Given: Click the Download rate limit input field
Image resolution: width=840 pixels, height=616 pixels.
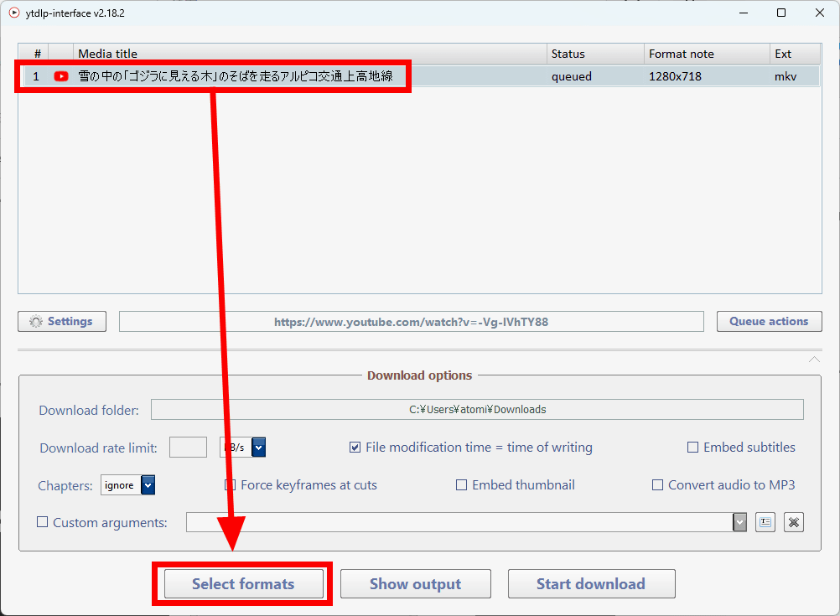Looking at the screenshot, I should [x=188, y=448].
